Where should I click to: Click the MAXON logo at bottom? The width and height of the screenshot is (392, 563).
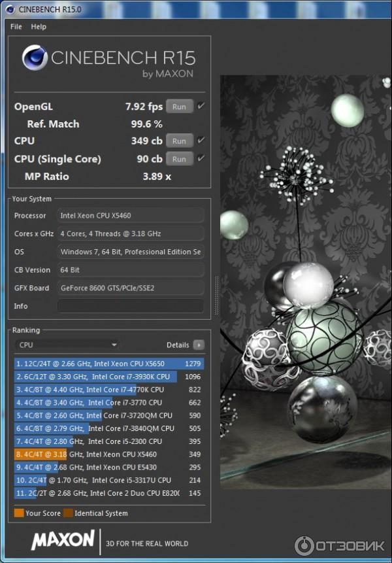tap(63, 539)
